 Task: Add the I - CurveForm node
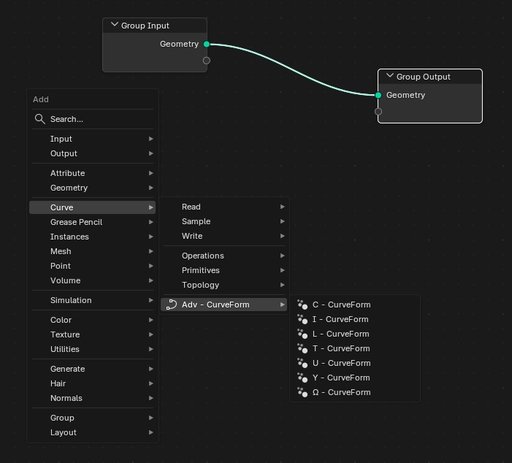pos(355,319)
